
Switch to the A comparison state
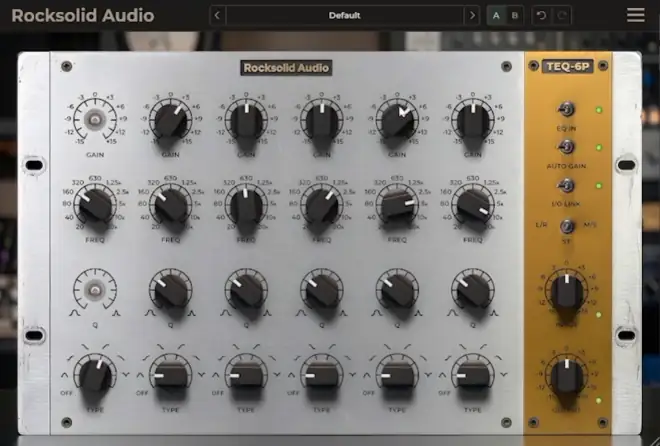tap(496, 16)
